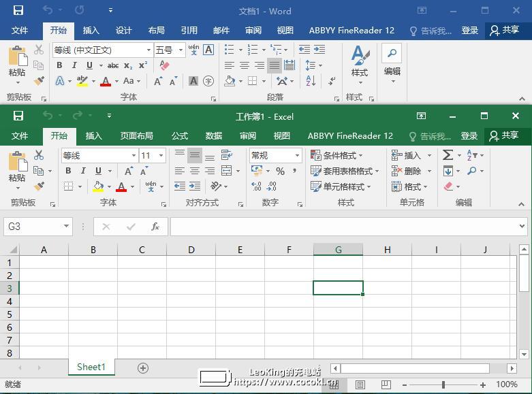
Task: Click 粘贴 paste button in Excel
Action: (x=17, y=170)
